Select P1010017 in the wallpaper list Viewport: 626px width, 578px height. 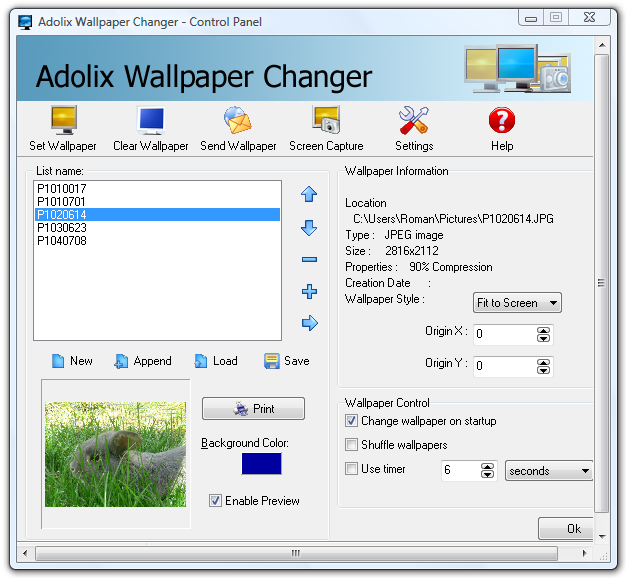click(x=157, y=188)
